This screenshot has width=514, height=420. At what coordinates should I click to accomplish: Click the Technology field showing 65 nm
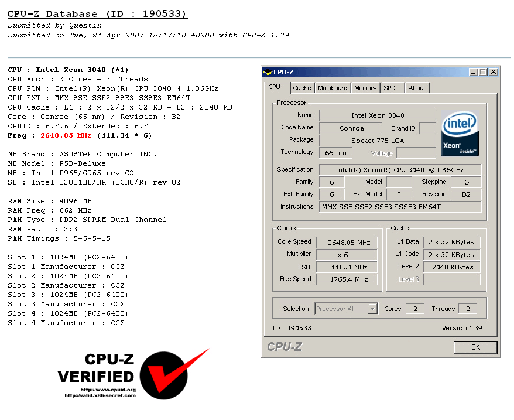(335, 153)
